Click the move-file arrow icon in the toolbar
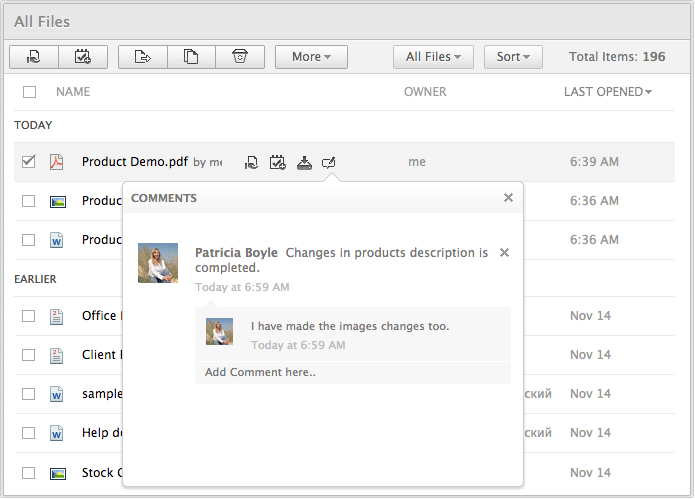695x499 pixels. tap(142, 57)
